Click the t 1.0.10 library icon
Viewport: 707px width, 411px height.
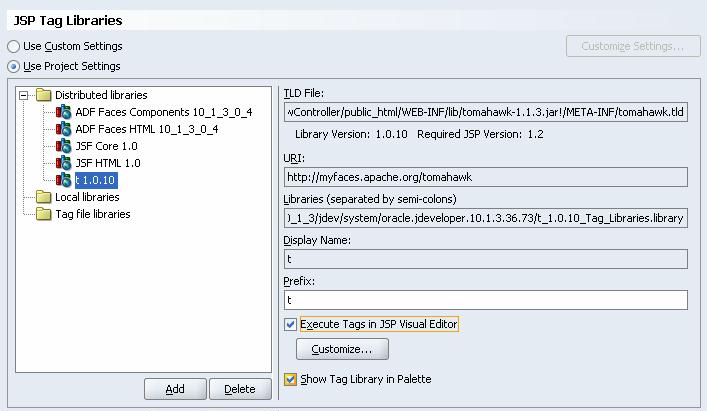[x=65, y=180]
